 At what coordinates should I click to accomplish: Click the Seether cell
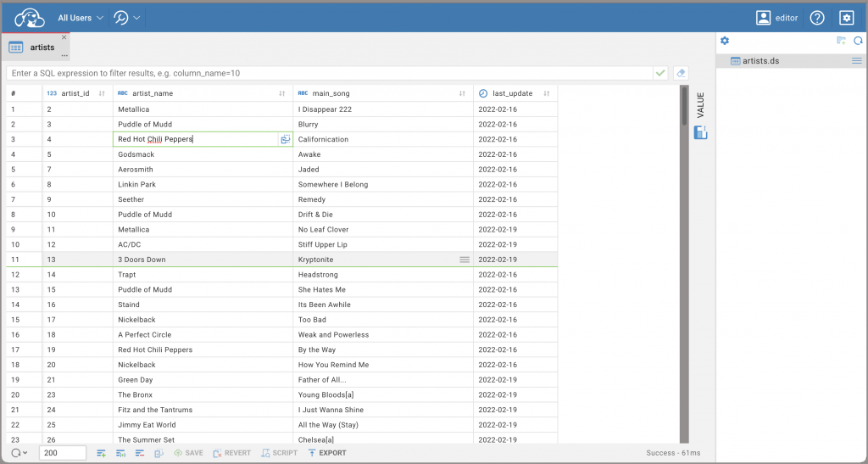tap(203, 199)
